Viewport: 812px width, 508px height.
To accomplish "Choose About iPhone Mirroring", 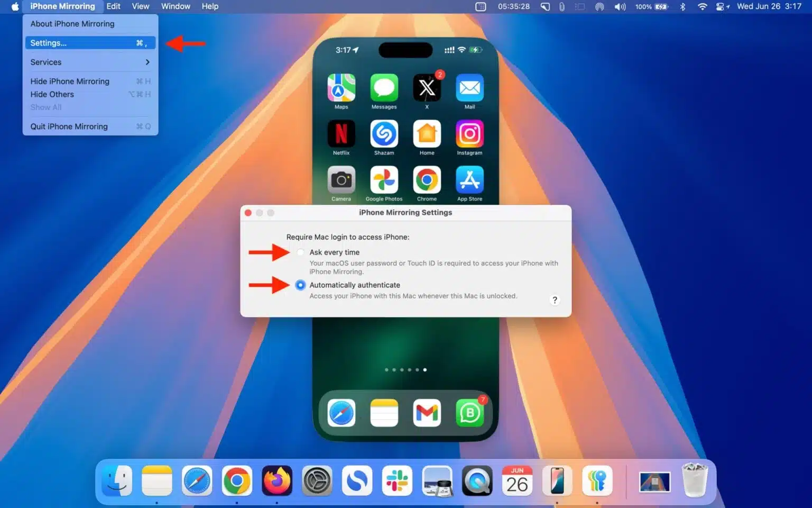I will click(90, 24).
